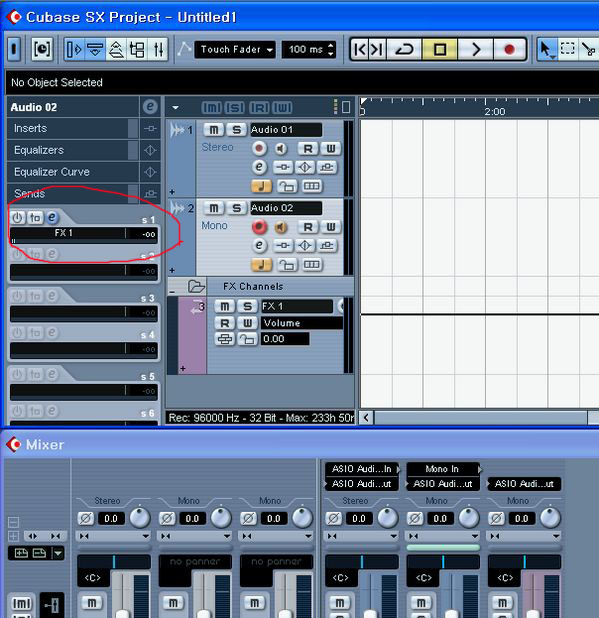Go to the right locator
Viewport: 599px width, 618px height.
(x=377, y=50)
